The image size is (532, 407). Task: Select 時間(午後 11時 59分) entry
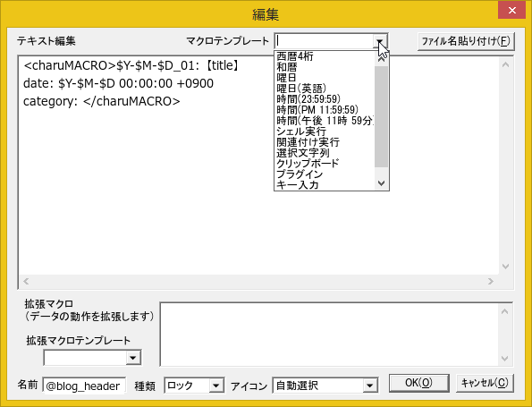click(325, 121)
